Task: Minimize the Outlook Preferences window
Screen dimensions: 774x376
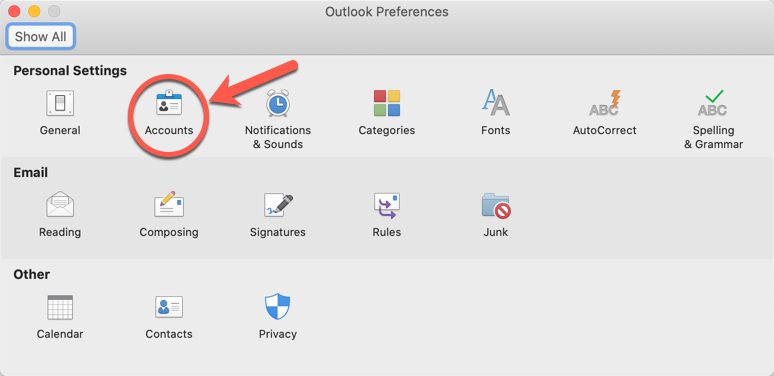Action: [34, 11]
